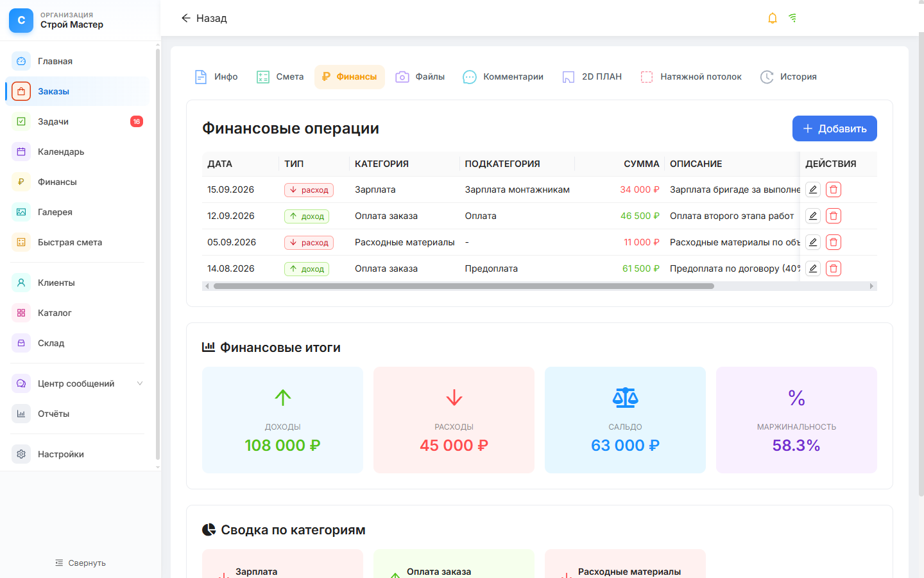Viewport: 924px width, 578px height.
Task: Switch to the Файлы tab
Action: coord(420,76)
